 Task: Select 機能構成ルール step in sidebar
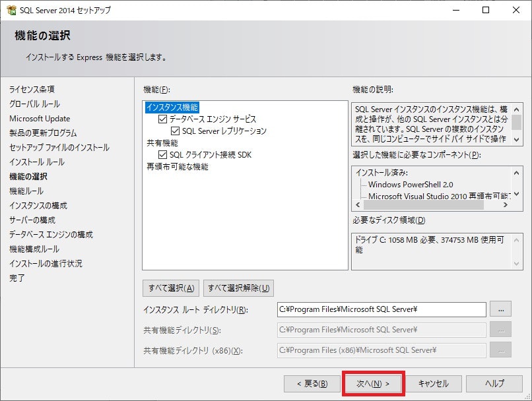[x=34, y=249]
